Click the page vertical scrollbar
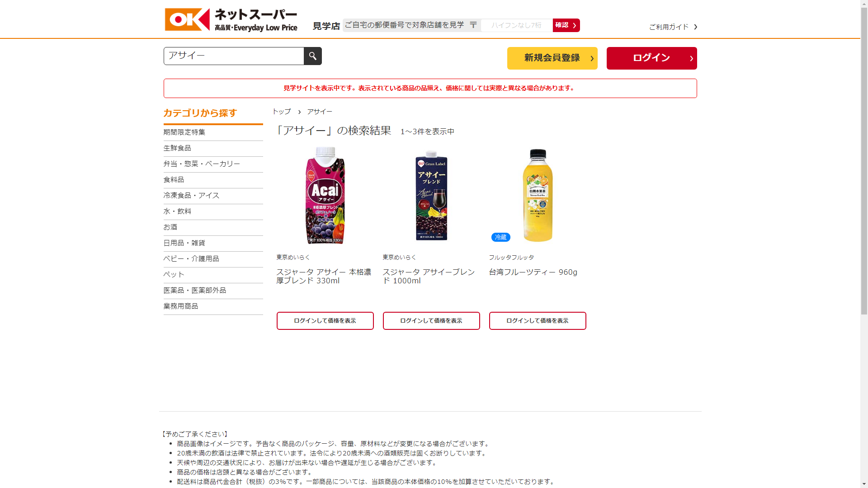Viewport: 868px width, 488px height. (864, 244)
